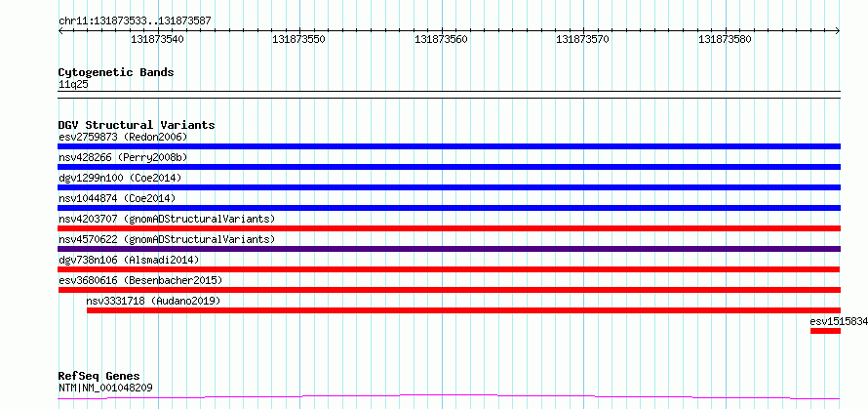Open variant nsv4203707 (gnomADStructuralVariants) label
The height and width of the screenshot is (409, 868).
click(x=167, y=219)
